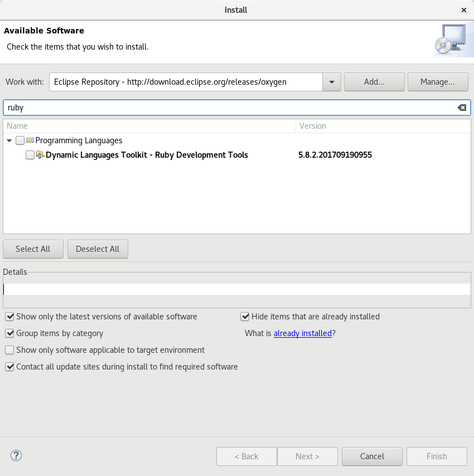Image resolution: width=474 pixels, height=476 pixels.
Task: Disable Show only the latest versions option
Action: click(9, 317)
